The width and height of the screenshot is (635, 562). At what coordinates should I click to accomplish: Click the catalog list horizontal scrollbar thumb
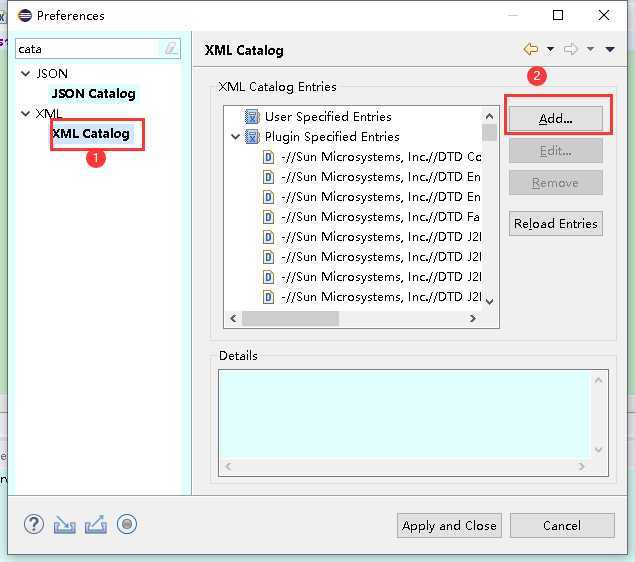[290, 318]
